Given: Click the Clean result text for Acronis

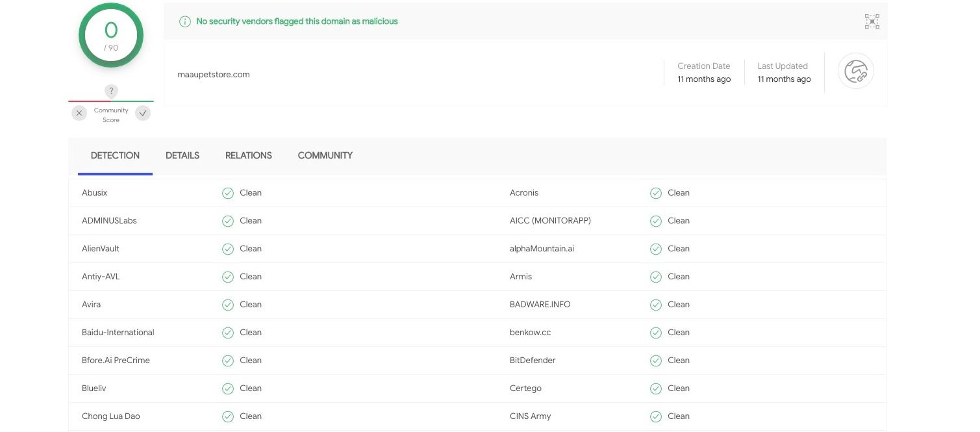Looking at the screenshot, I should [x=679, y=193].
